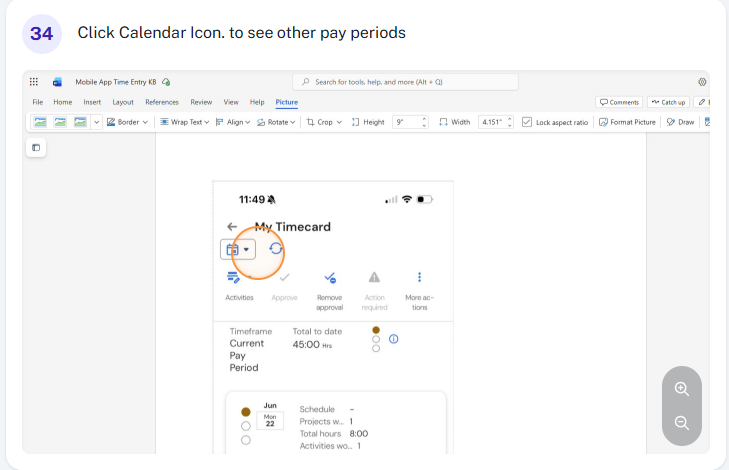
Task: Click the search for tools input field
Action: tap(405, 82)
